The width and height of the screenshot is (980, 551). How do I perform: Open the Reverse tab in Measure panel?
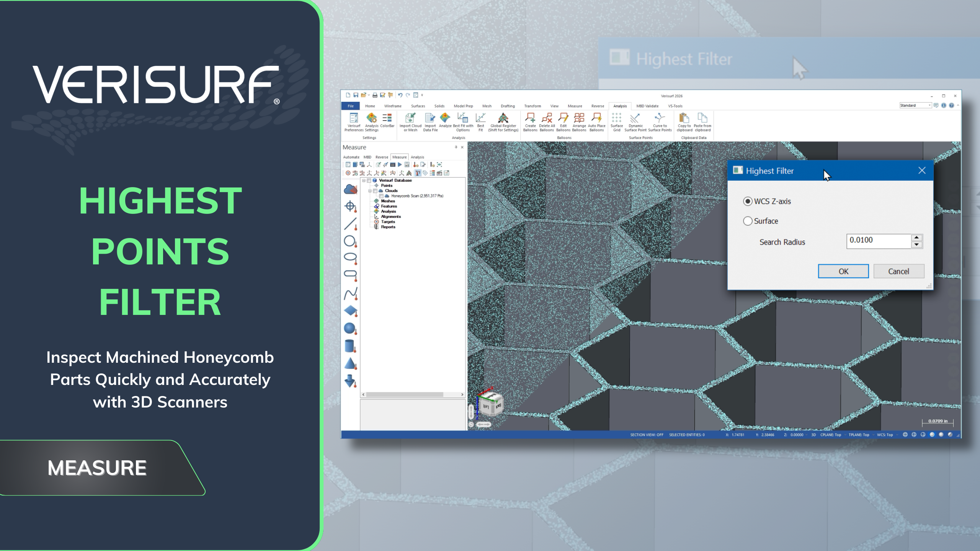382,157
